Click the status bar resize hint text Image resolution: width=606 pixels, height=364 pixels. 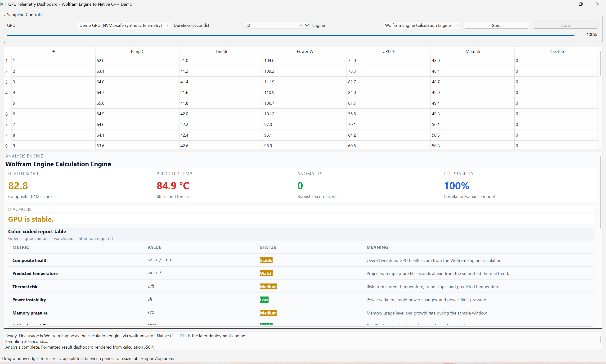pos(88,358)
